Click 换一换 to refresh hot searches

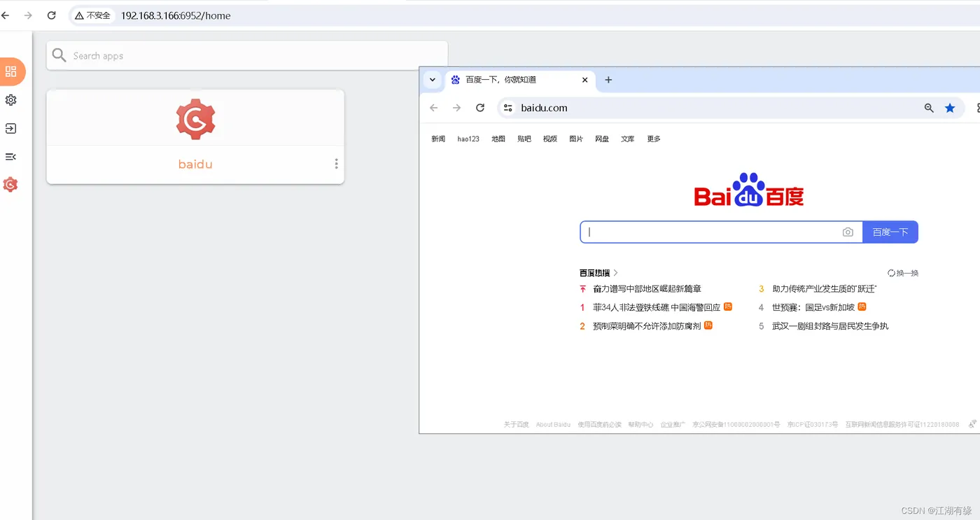pyautogui.click(x=903, y=273)
